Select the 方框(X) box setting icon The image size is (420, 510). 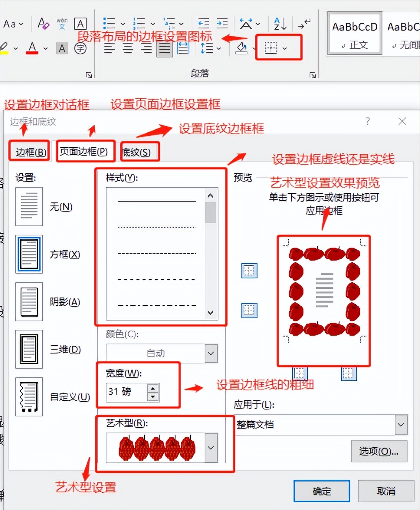[x=29, y=254]
